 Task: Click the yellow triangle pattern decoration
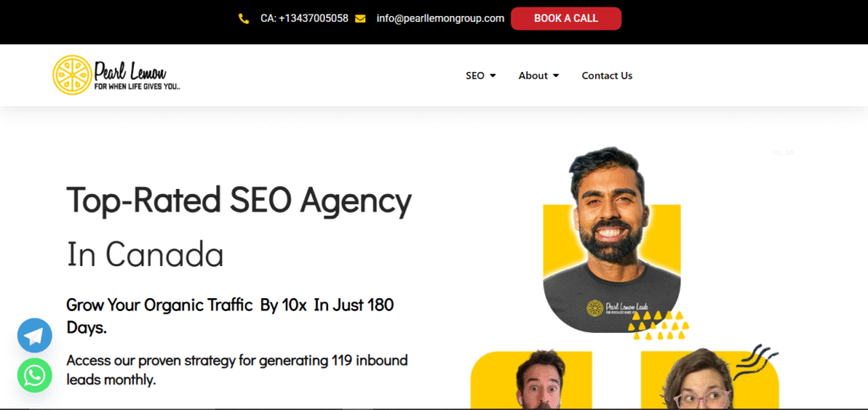(x=659, y=325)
